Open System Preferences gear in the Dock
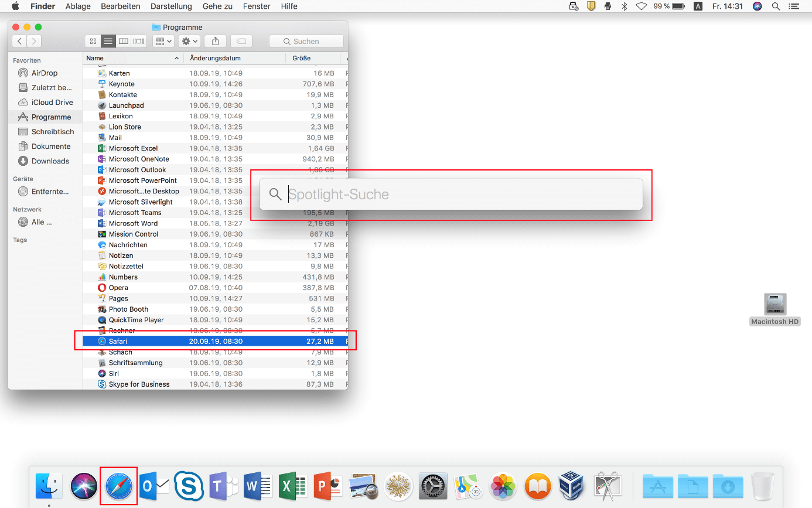This screenshot has width=812, height=508. click(433, 486)
